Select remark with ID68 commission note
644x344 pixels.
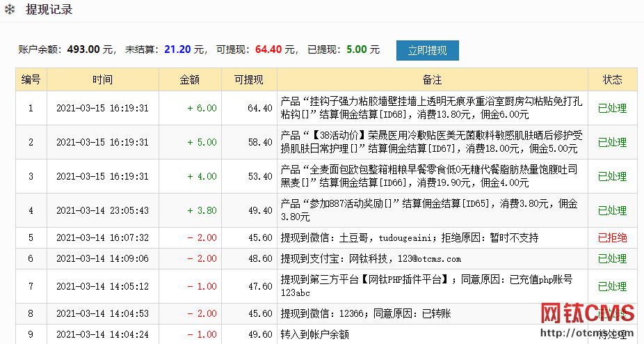click(x=431, y=108)
